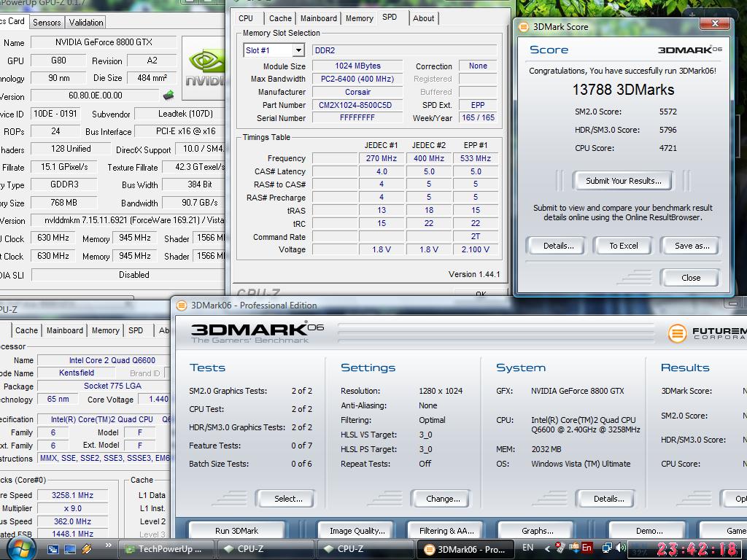Open Demo button
Viewport: 747px width, 560px height.
click(649, 531)
